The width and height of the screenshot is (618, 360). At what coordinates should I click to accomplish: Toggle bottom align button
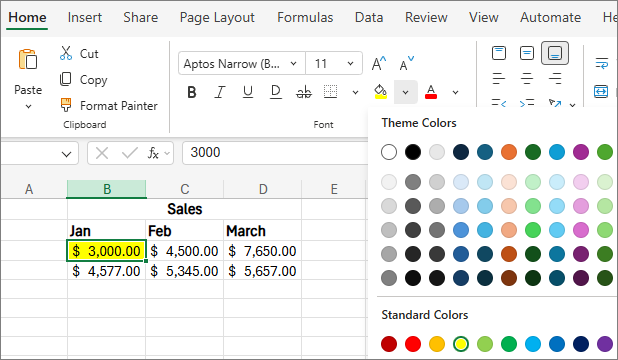[555, 53]
